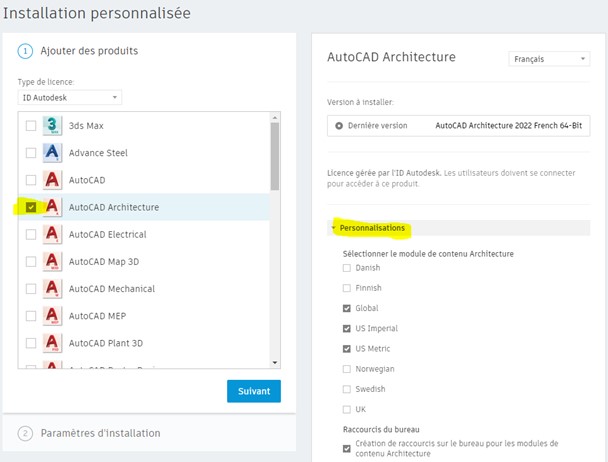Expand Paramètres d'installation step
This screenshot has height=462, width=608.
click(x=149, y=433)
